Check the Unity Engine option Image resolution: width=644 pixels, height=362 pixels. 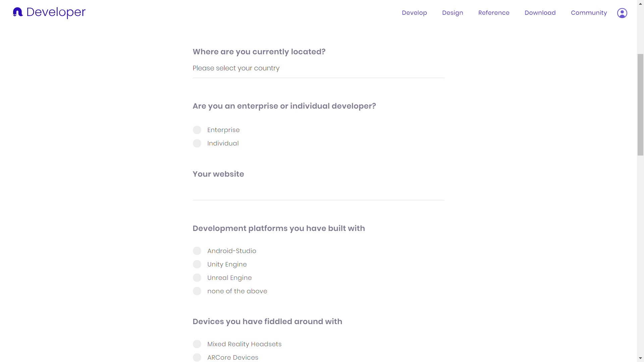pos(197,264)
